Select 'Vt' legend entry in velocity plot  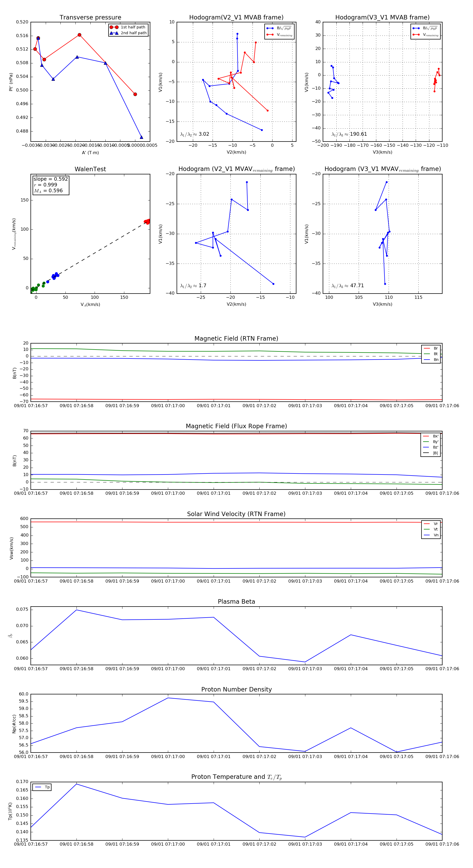(x=431, y=529)
